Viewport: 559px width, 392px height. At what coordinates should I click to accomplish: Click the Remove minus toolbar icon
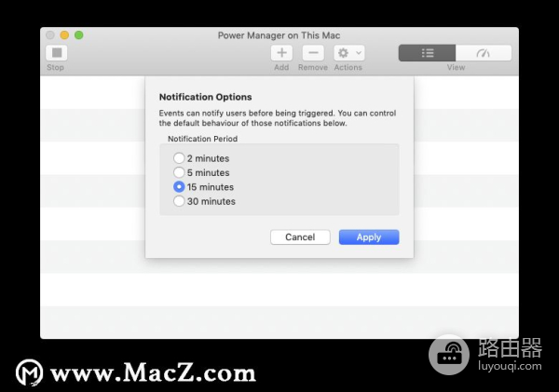click(x=313, y=53)
